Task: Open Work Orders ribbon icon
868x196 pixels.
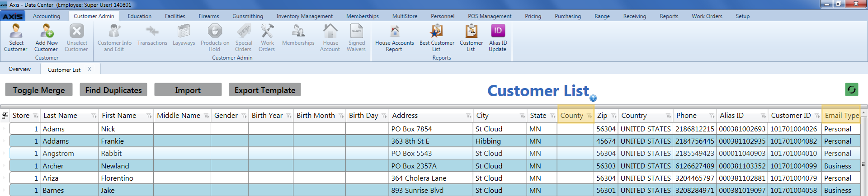Action: click(x=267, y=38)
